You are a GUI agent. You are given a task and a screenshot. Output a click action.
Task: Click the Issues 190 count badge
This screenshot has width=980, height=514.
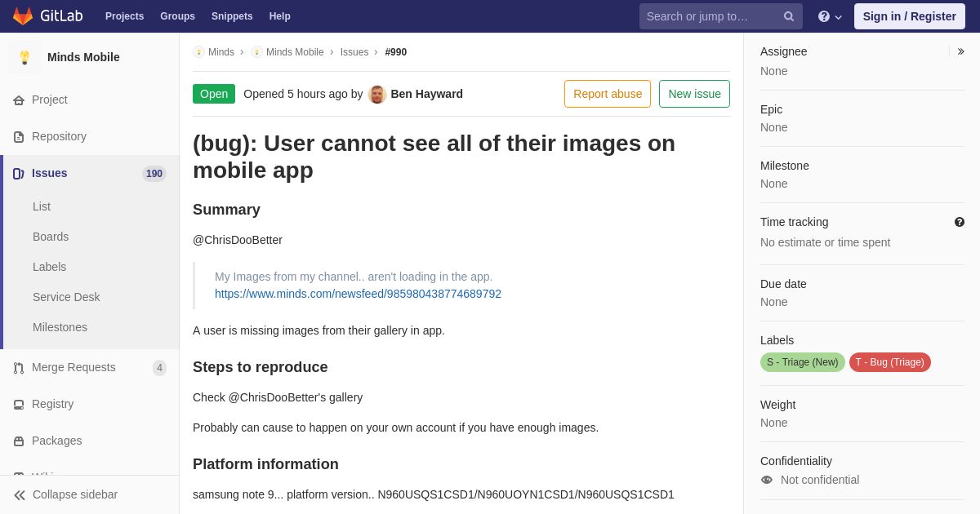point(154,174)
